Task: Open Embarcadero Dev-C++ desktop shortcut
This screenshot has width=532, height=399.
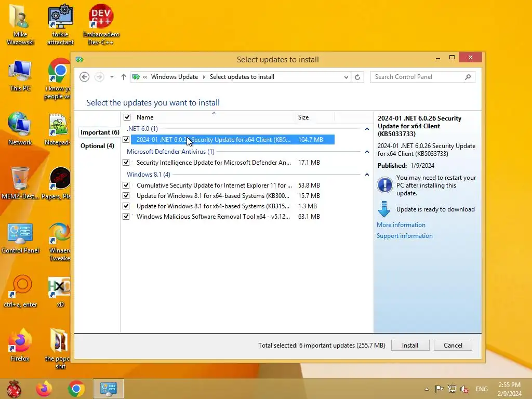Action: (101, 24)
